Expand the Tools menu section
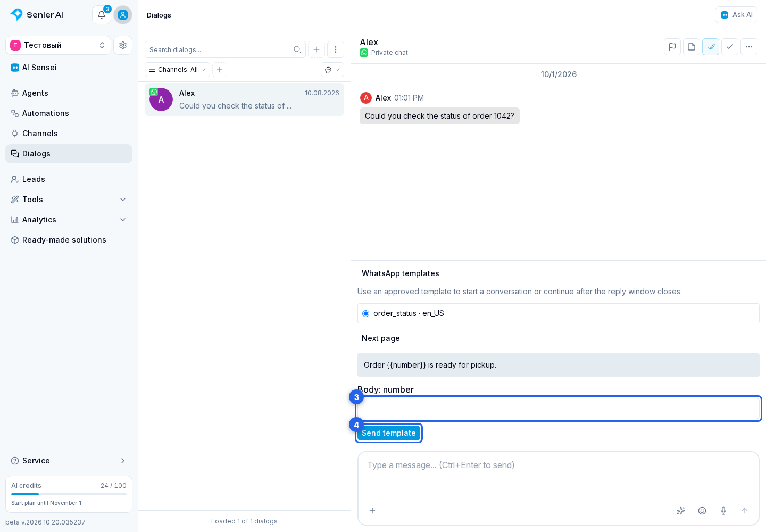Screen dimensions: 766x532 coord(69,199)
